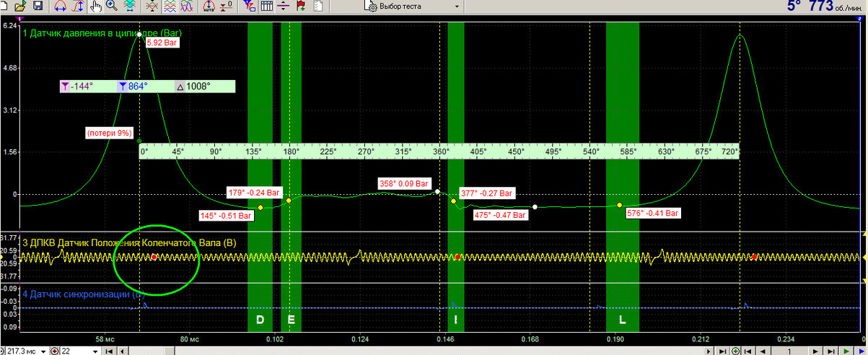
Task: Click the document report icon
Action: coord(318,6)
